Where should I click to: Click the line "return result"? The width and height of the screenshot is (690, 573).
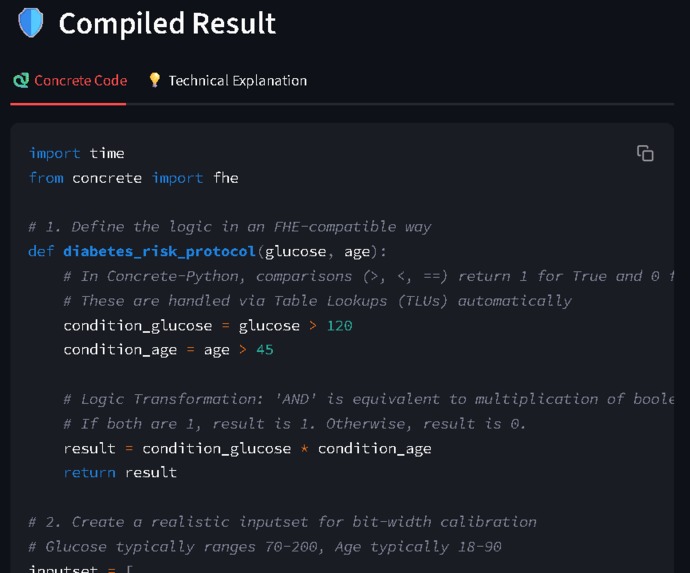click(120, 473)
